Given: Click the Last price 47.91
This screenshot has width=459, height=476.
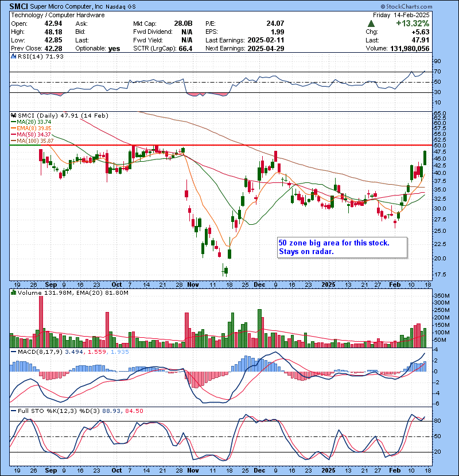Looking at the screenshot, I should coord(421,40).
